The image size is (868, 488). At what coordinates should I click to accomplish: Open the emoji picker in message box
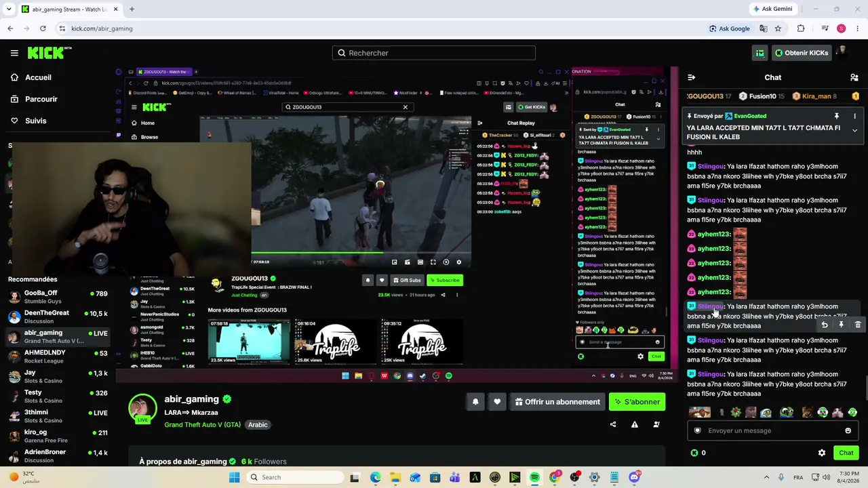848,430
